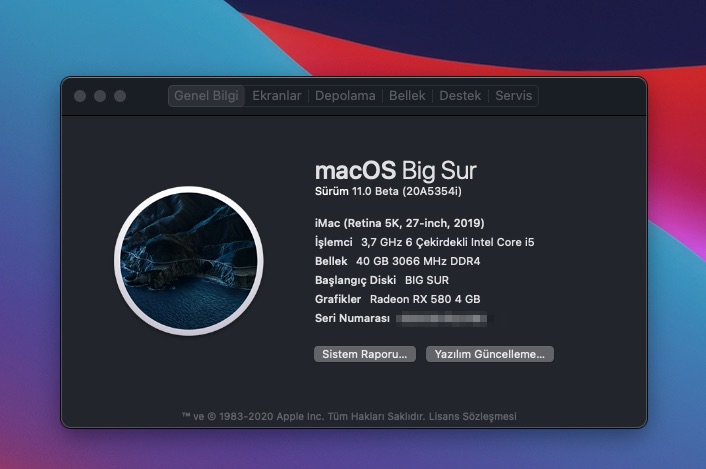
Task: Minimize the window with the middle title bar button
Action: click(100, 96)
